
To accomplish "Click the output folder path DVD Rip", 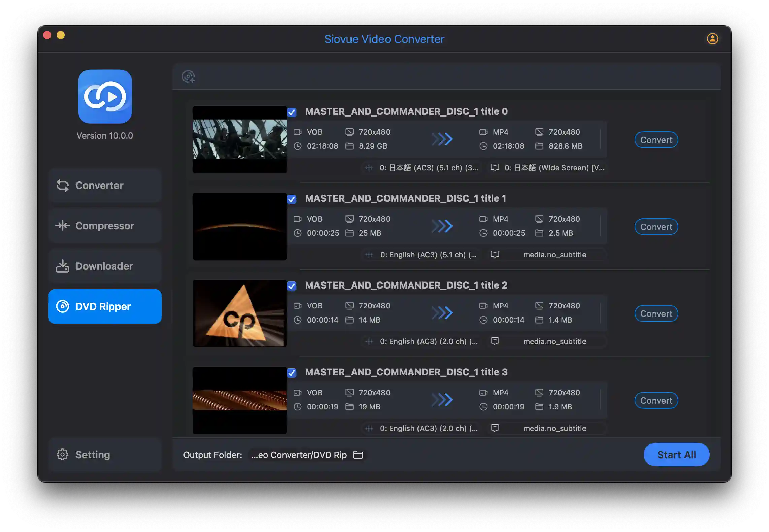I will [x=299, y=455].
